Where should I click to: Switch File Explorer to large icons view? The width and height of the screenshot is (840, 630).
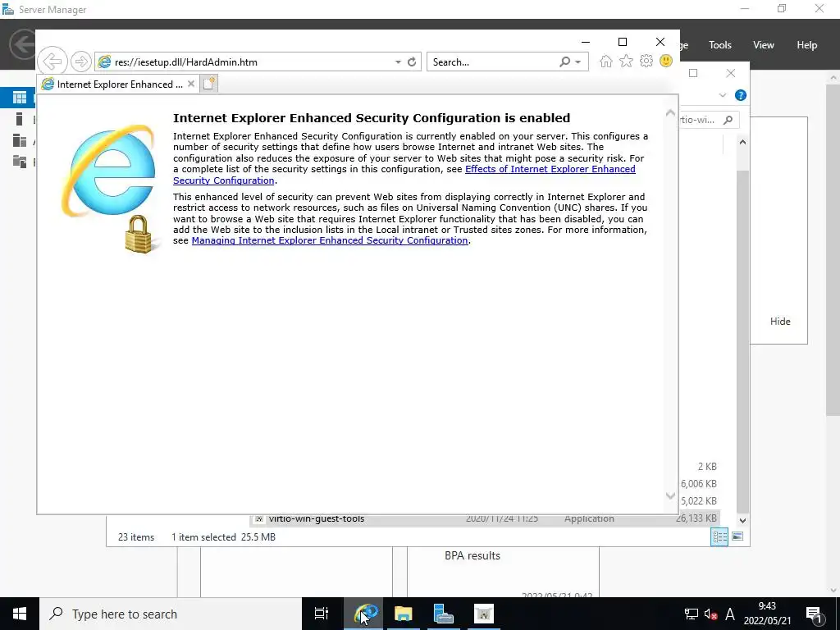coord(737,536)
